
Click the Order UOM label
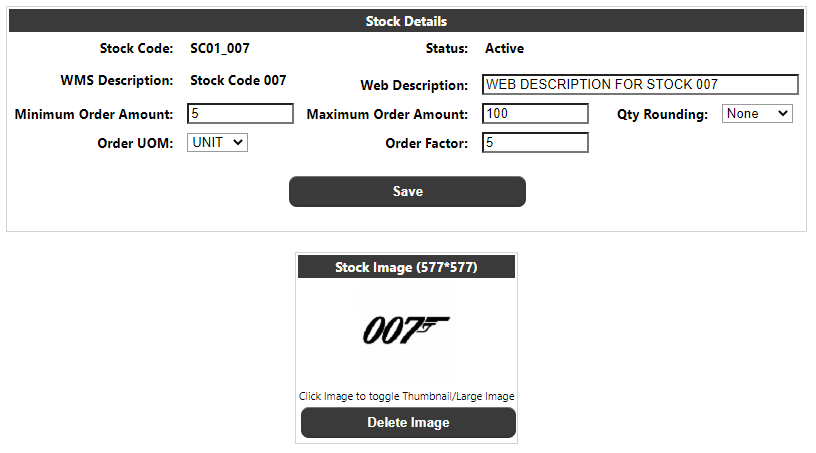(135, 143)
